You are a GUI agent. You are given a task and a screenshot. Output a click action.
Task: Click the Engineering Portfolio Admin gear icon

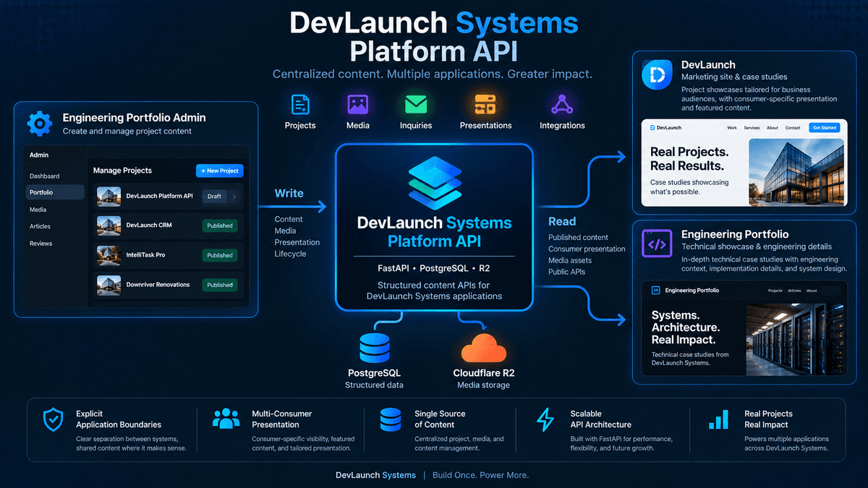point(39,124)
